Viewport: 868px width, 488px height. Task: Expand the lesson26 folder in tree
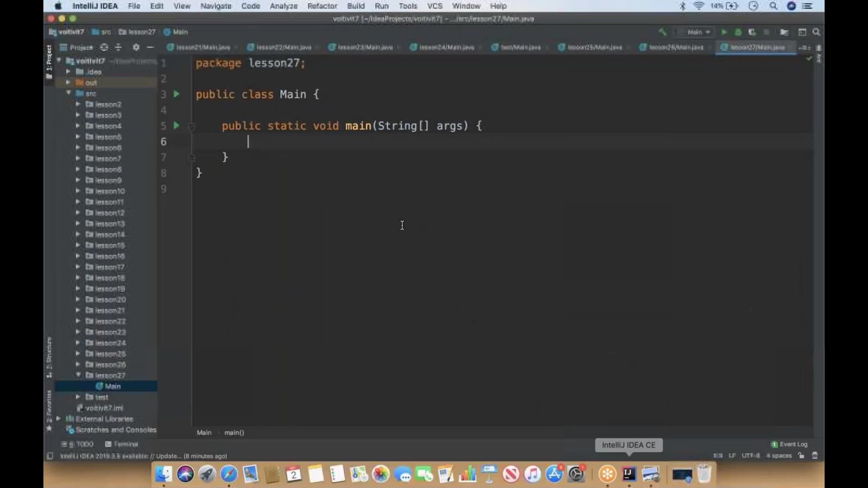pyautogui.click(x=78, y=364)
